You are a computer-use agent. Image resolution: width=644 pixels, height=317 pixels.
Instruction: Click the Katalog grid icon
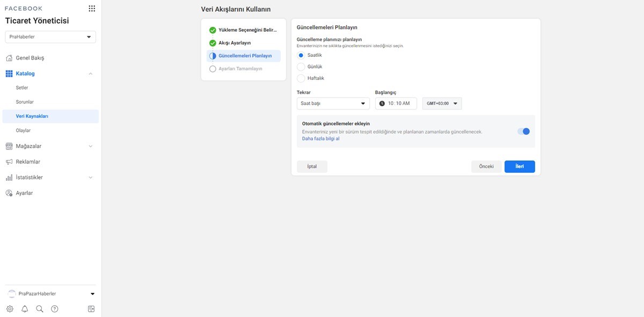(x=9, y=73)
